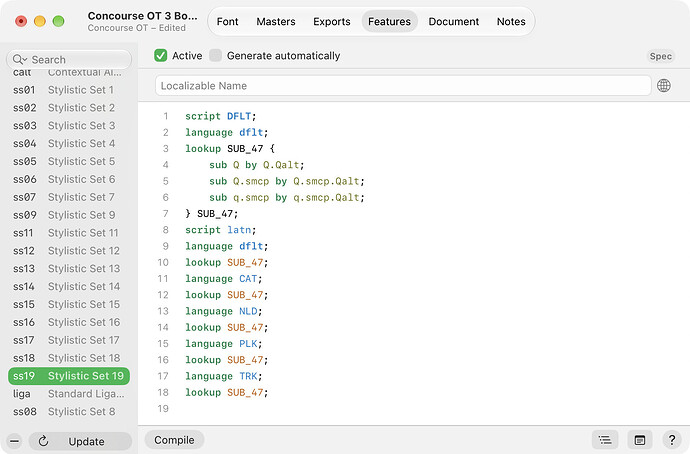Click code line 'language TRK;'

[x=224, y=377]
